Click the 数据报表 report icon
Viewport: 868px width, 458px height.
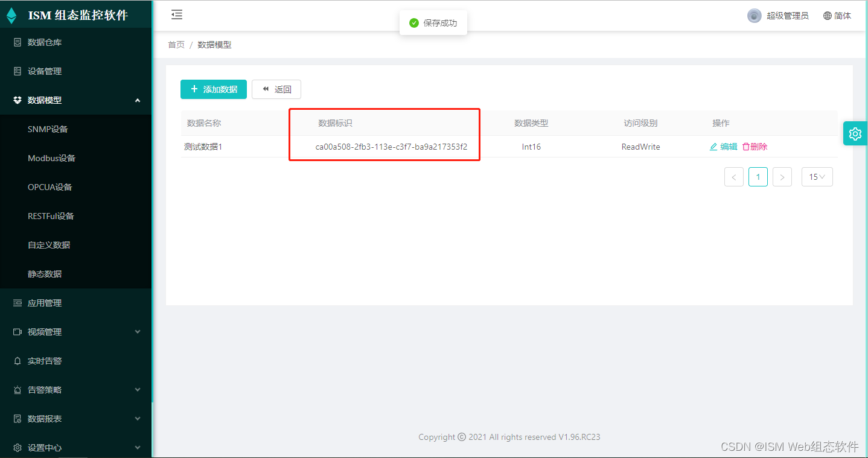point(18,419)
